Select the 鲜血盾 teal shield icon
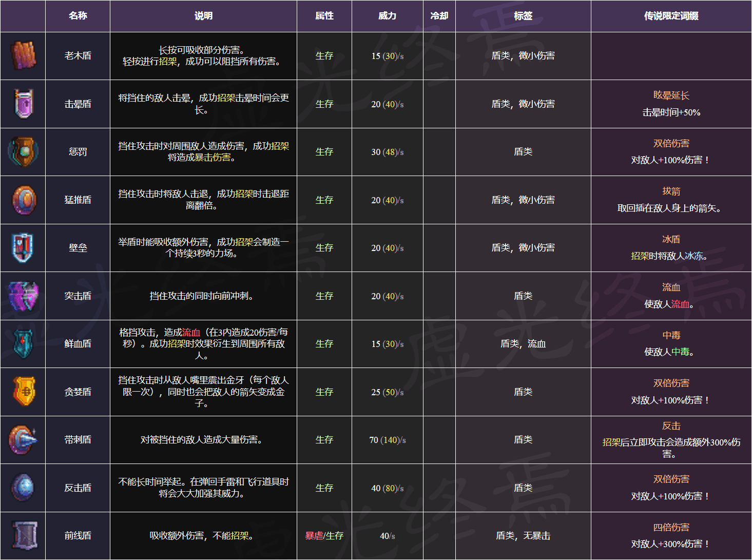Image resolution: width=752 pixels, height=560 pixels. pos(23,343)
